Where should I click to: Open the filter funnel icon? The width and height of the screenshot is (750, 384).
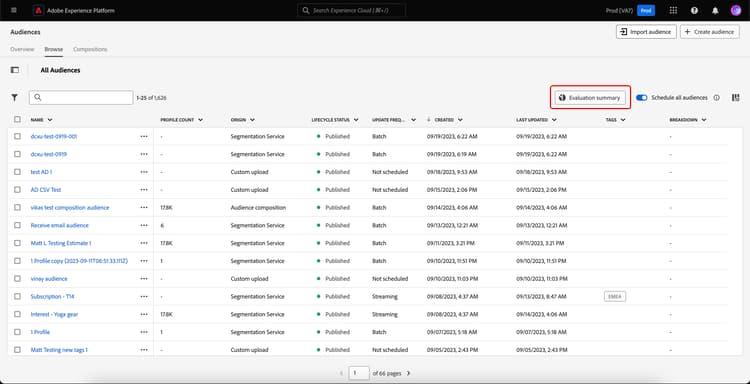pyautogui.click(x=15, y=98)
